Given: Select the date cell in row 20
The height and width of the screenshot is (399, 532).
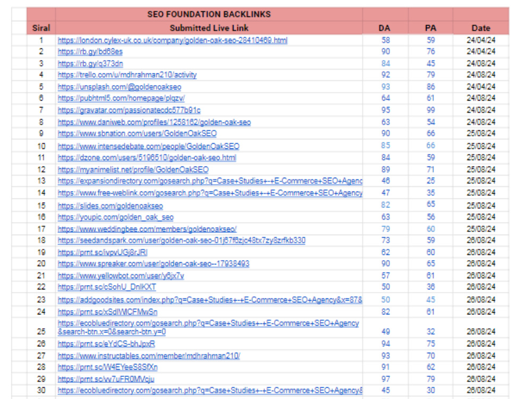Looking at the screenshot, I should pyautogui.click(x=481, y=264).
